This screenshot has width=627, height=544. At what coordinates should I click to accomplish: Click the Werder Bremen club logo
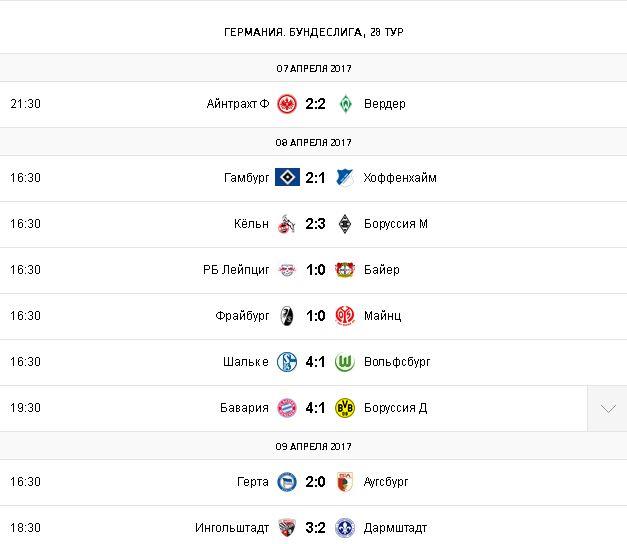click(x=345, y=104)
